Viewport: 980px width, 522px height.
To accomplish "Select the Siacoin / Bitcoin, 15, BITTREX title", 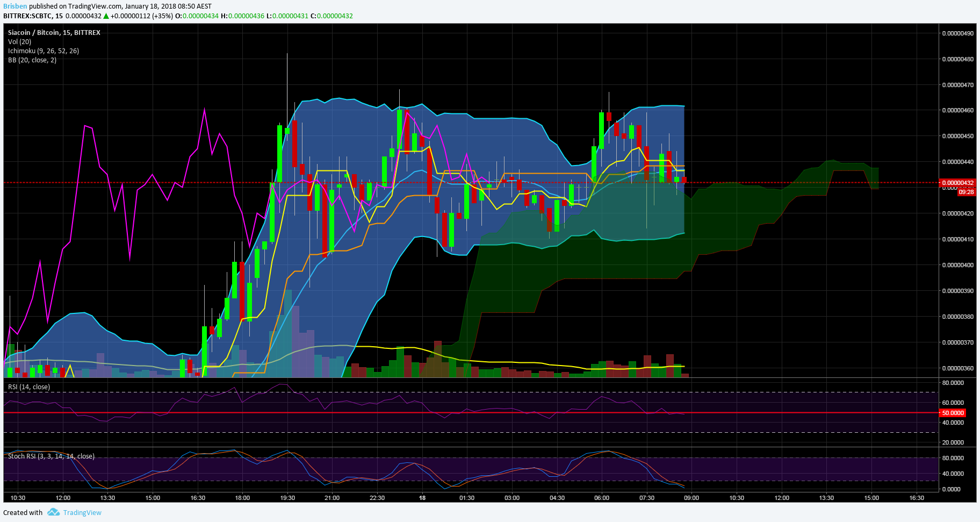I will click(x=54, y=32).
